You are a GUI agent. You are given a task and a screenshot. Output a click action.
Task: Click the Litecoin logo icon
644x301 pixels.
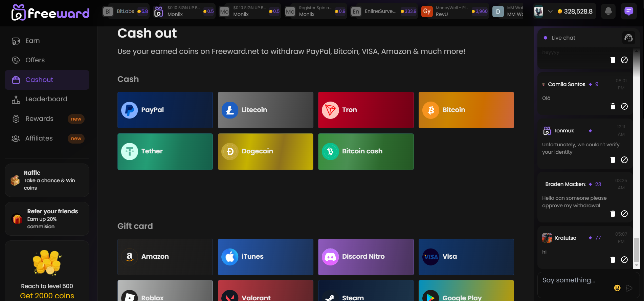pyautogui.click(x=230, y=110)
